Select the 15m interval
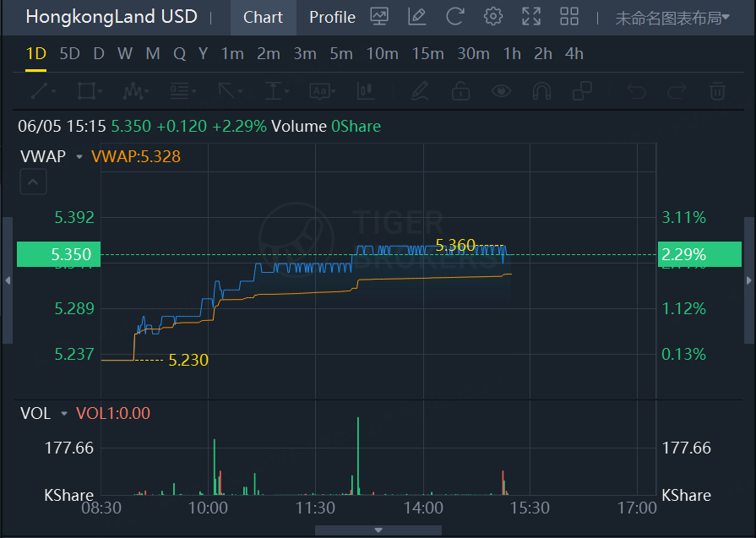Image resolution: width=756 pixels, height=538 pixels. [428, 53]
